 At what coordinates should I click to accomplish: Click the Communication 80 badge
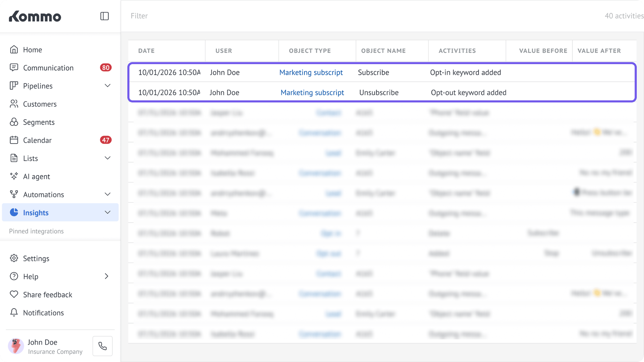[106, 68]
